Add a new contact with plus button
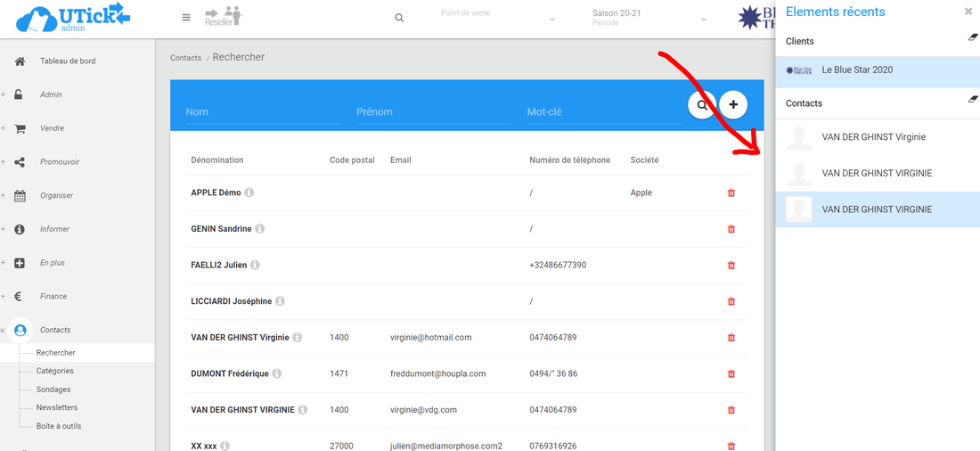 click(x=733, y=105)
